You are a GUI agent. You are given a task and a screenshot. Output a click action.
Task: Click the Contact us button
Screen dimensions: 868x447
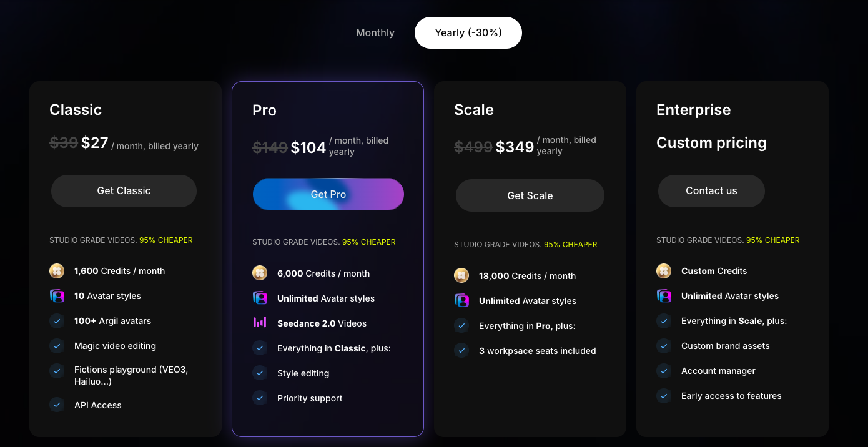pos(711,191)
